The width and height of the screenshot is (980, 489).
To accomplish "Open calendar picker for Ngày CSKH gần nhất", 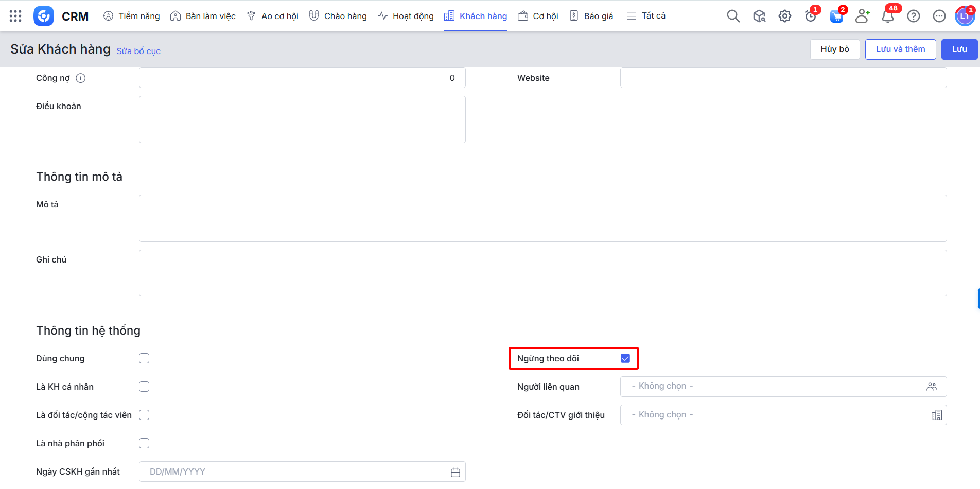I will point(455,472).
